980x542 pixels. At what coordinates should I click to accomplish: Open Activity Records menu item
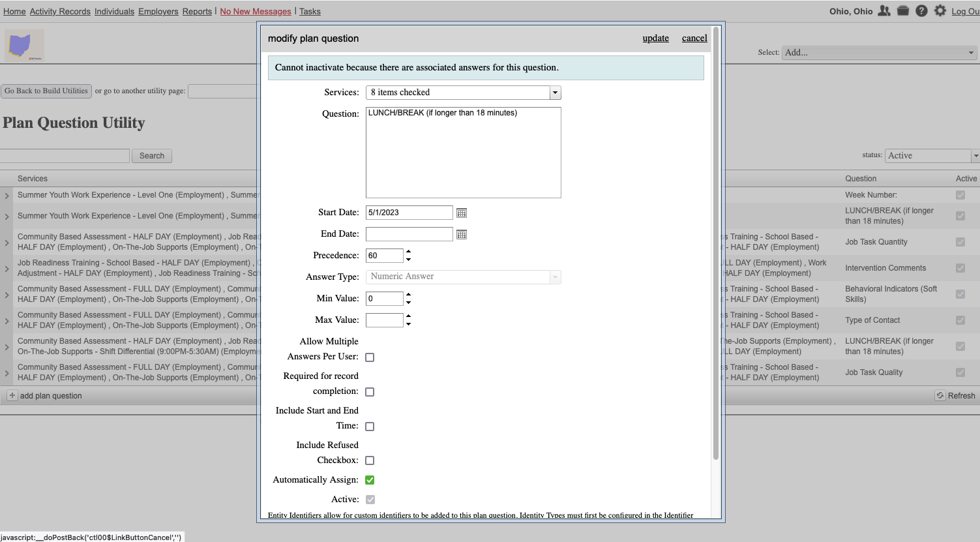[x=60, y=11]
